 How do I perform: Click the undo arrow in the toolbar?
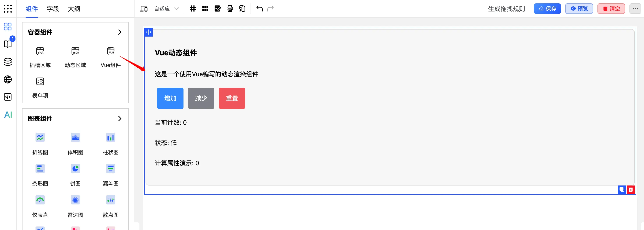(259, 9)
